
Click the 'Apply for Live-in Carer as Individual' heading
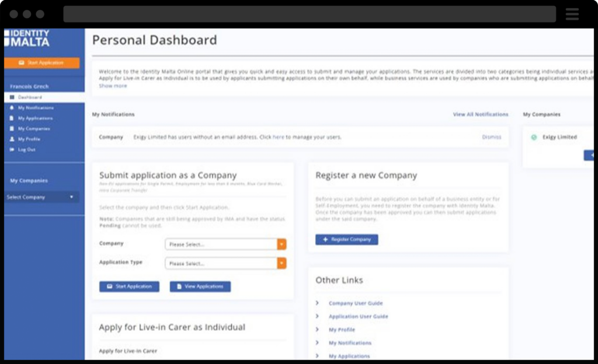coord(172,327)
